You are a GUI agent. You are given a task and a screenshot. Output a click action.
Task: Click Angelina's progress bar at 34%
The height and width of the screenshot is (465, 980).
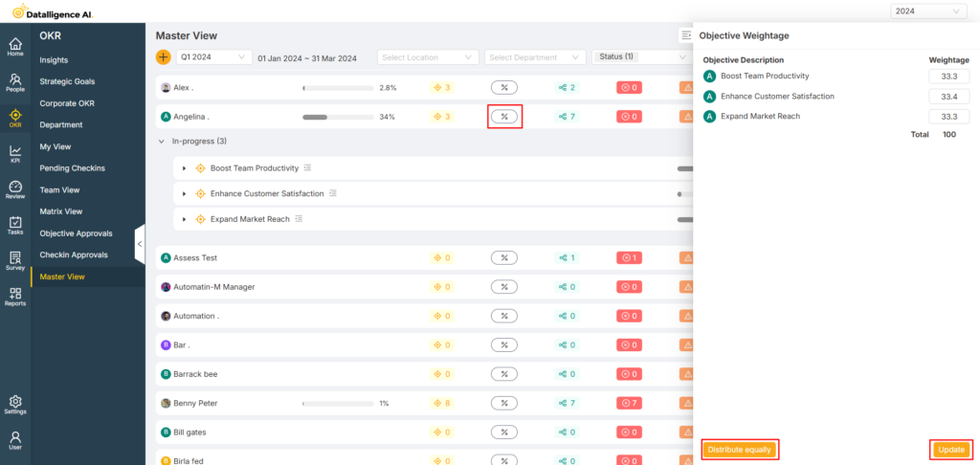[338, 117]
